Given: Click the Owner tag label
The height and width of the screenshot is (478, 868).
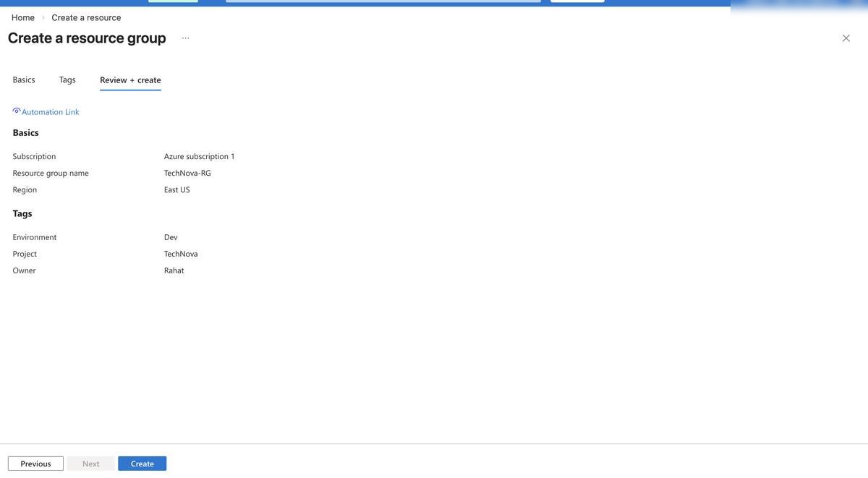Looking at the screenshot, I should 24,270.
